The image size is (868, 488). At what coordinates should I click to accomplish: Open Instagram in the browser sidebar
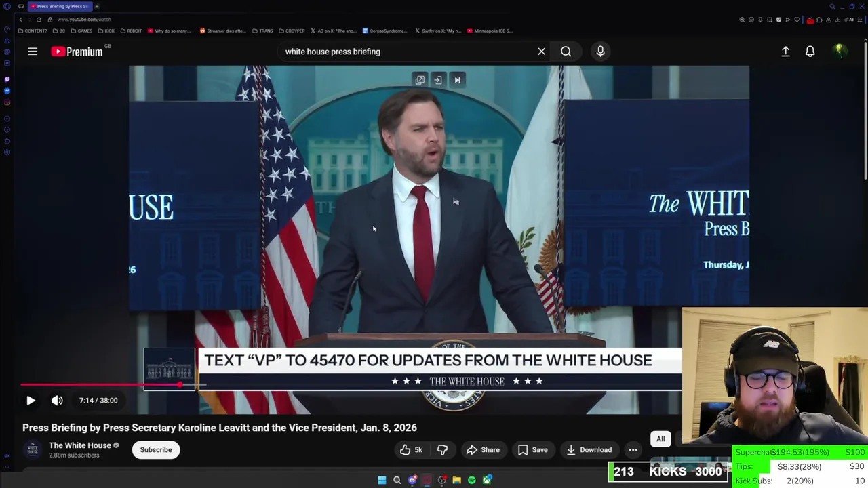coord(7,102)
